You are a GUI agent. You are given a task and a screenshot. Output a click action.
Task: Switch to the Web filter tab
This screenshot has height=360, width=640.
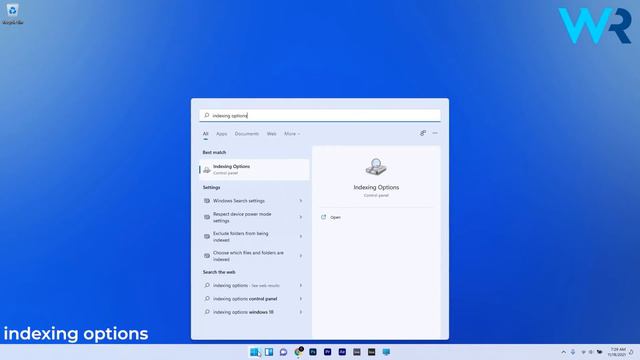(x=271, y=134)
